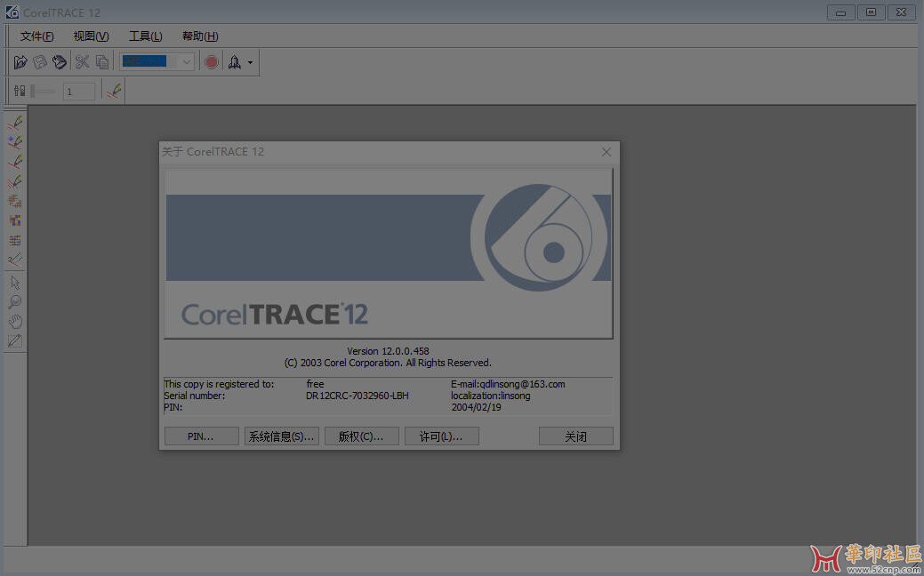Open the 工具(L) menu
Image resolution: width=924 pixels, height=576 pixels.
146,36
